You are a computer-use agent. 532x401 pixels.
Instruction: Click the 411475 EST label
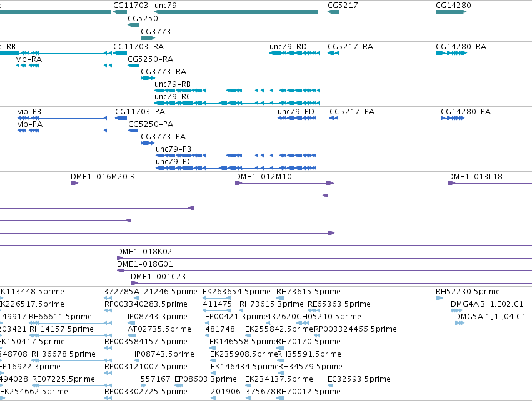pos(217,304)
